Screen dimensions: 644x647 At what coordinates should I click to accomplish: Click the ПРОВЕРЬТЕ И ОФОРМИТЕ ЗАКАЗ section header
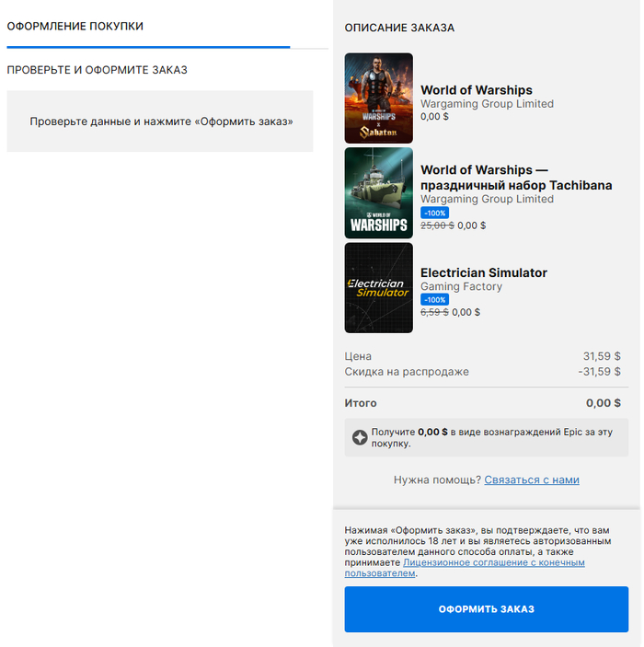97,70
